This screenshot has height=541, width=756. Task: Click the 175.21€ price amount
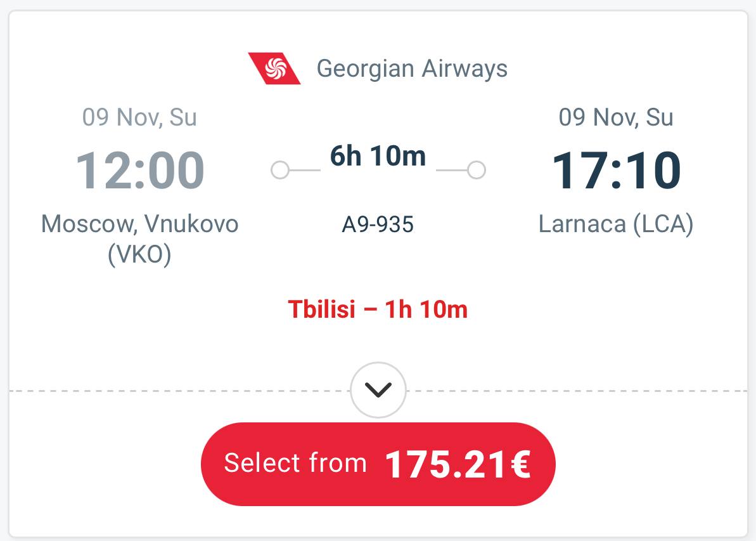pos(458,464)
